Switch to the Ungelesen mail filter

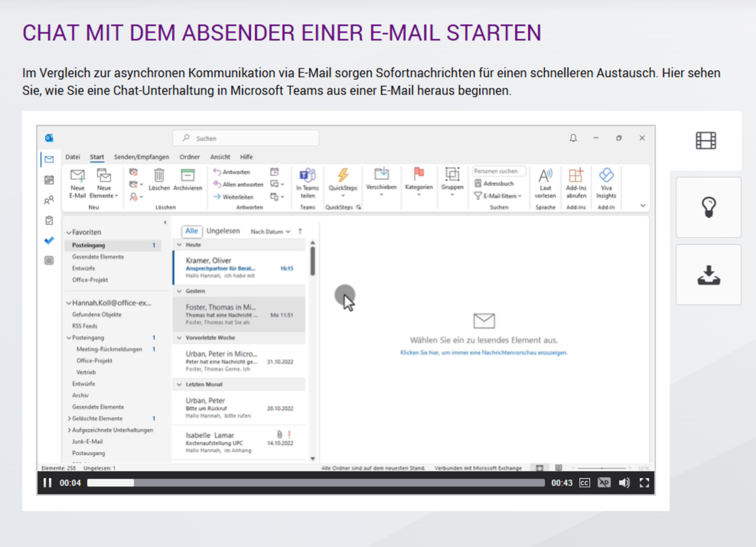(x=223, y=231)
